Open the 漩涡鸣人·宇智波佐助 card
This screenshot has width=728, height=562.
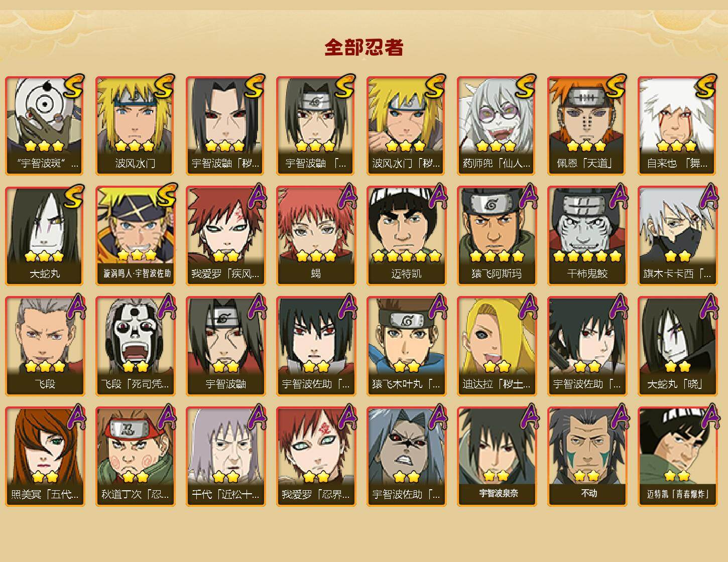click(x=135, y=236)
